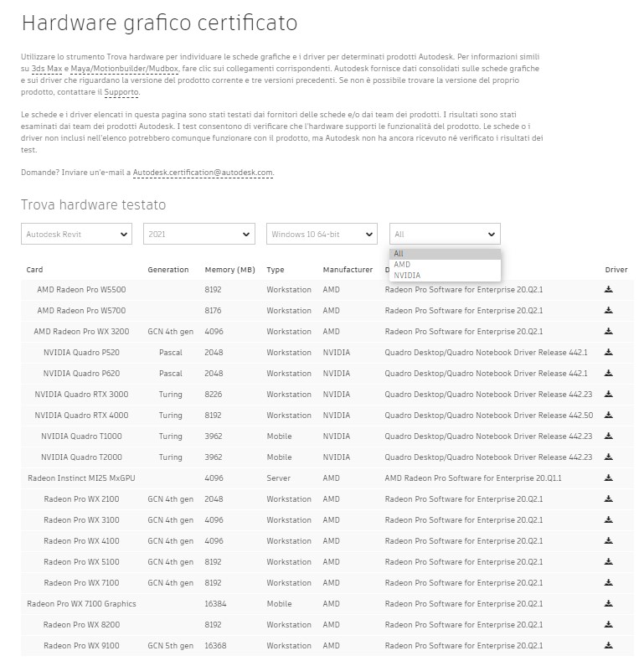Select the NVIDIA Quadro RTX 4000 card name
This screenshot has width=644, height=661.
click(81, 416)
